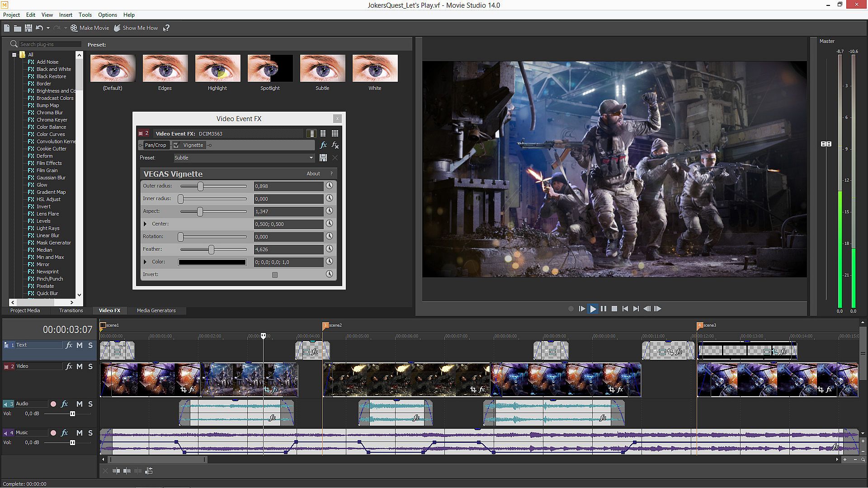
Task: Animate the Outer radius parameter clock icon
Action: 330,186
